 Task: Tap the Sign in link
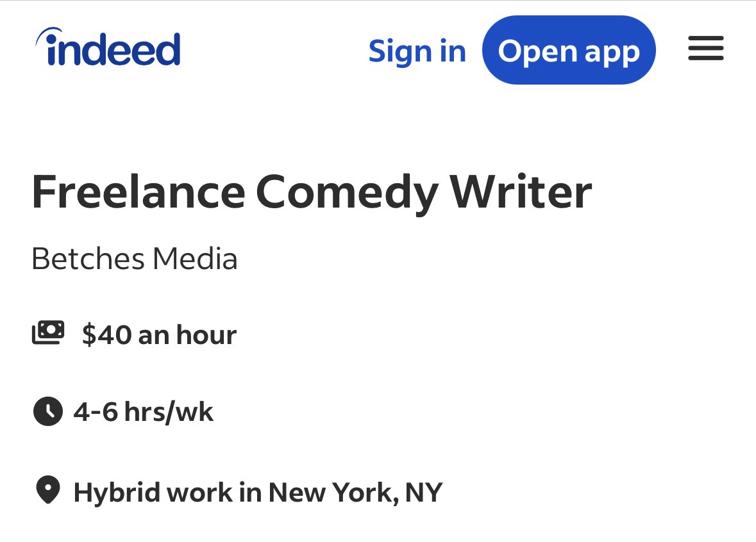(417, 51)
